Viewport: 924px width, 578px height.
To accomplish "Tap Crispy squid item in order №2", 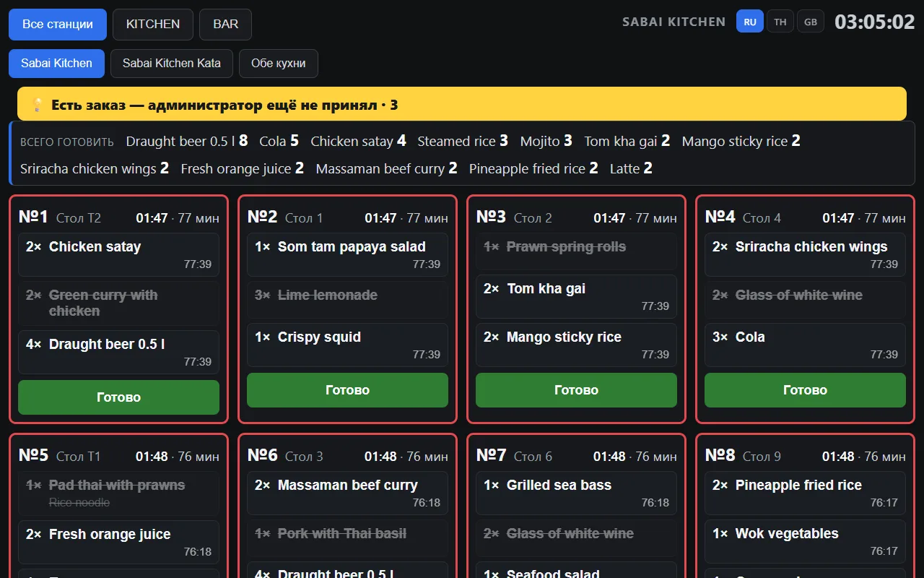I will [347, 345].
